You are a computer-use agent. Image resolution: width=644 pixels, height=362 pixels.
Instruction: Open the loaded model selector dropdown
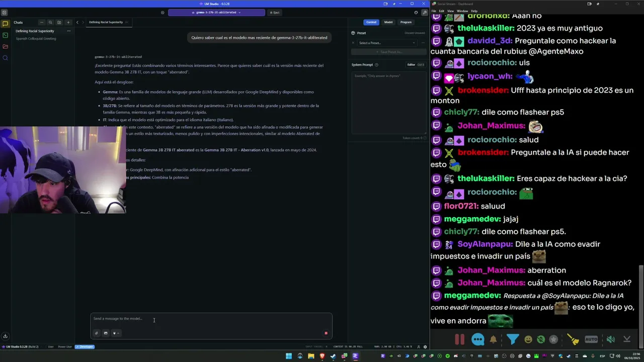[x=216, y=13]
